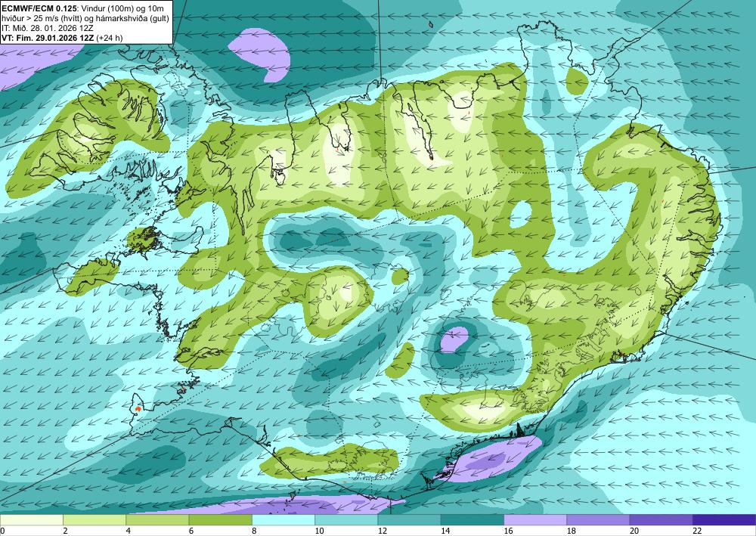Image resolution: width=756 pixels, height=536 pixels.
Task: Click the legend scale value "10"
Action: [x=319, y=531]
